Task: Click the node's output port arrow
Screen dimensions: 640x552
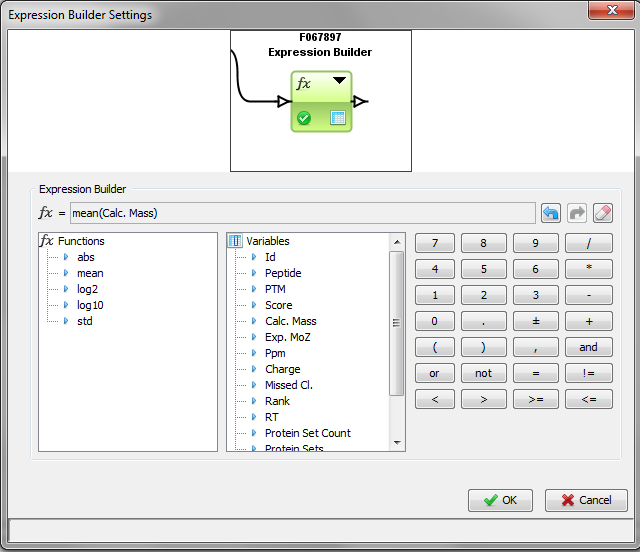Action: click(360, 101)
